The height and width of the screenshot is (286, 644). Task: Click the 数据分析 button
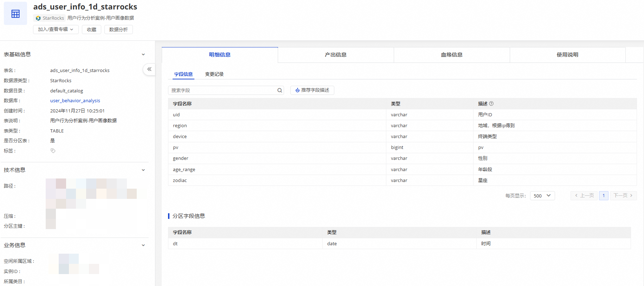coord(118,30)
